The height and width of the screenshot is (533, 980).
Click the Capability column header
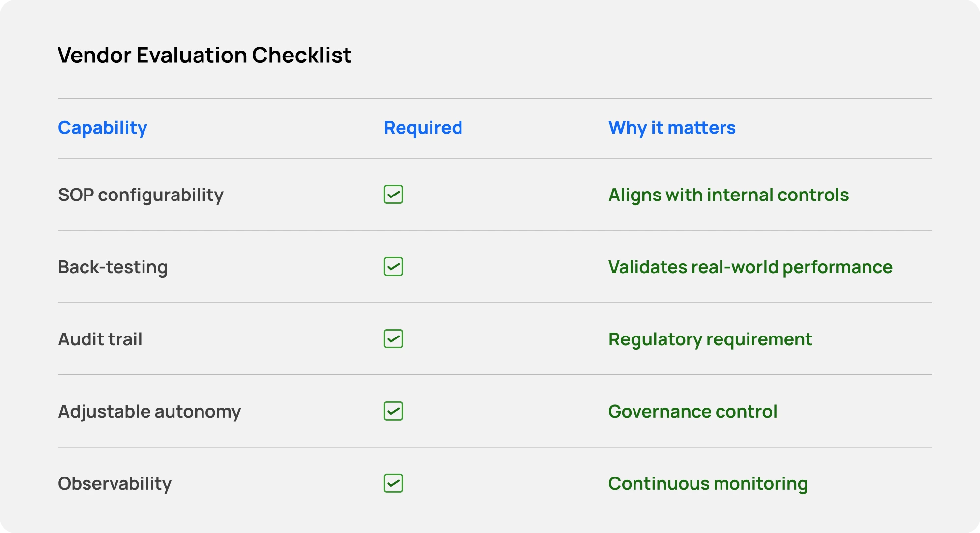pyautogui.click(x=102, y=128)
